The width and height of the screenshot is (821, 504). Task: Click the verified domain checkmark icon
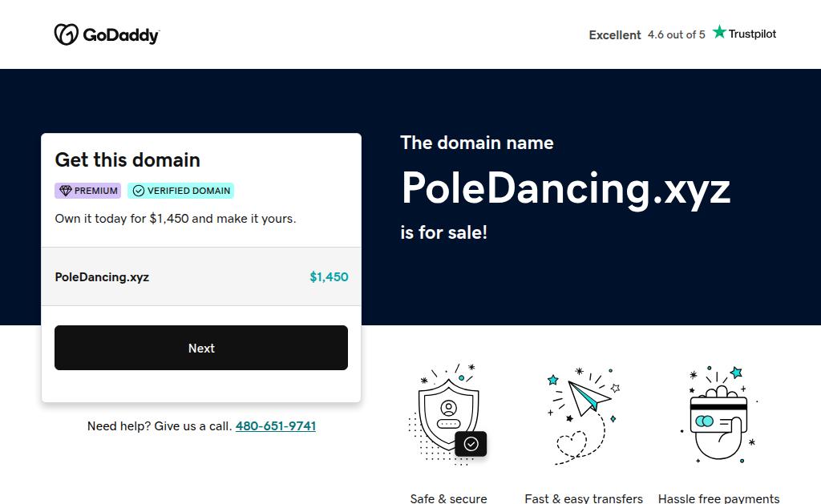[139, 191]
